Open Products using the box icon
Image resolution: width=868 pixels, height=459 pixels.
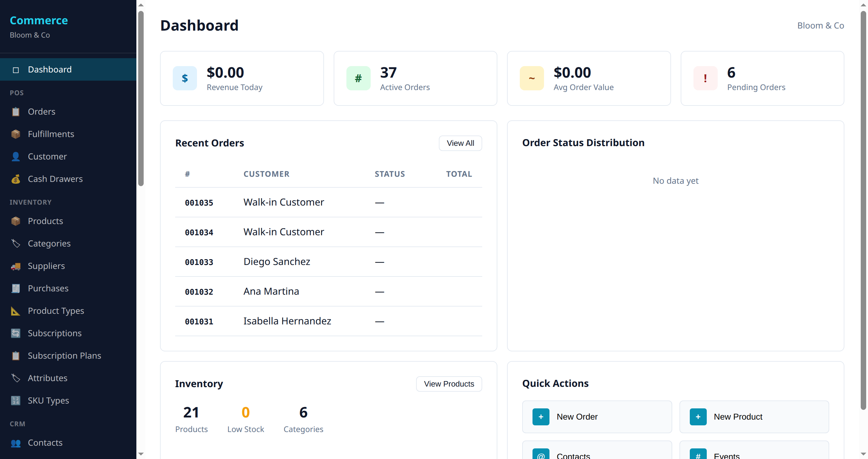(x=15, y=221)
